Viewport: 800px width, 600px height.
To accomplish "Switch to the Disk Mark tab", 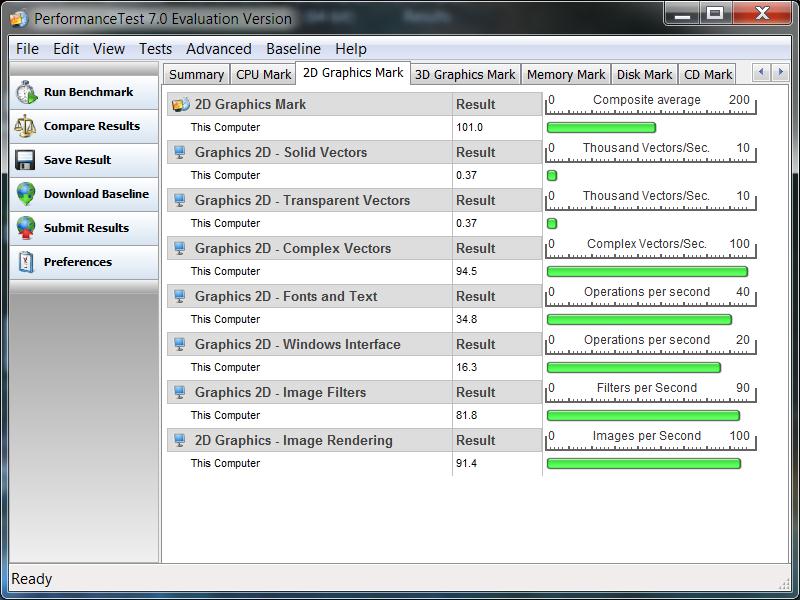I will pyautogui.click(x=644, y=74).
